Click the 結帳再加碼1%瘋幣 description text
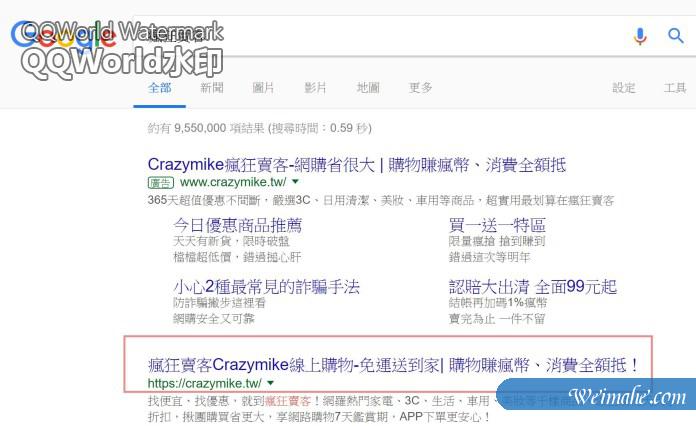 (x=498, y=303)
